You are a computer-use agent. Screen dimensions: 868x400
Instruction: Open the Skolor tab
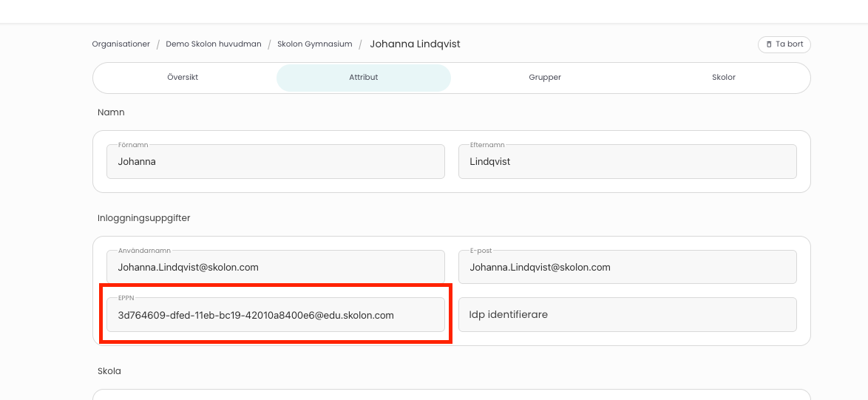coord(724,78)
